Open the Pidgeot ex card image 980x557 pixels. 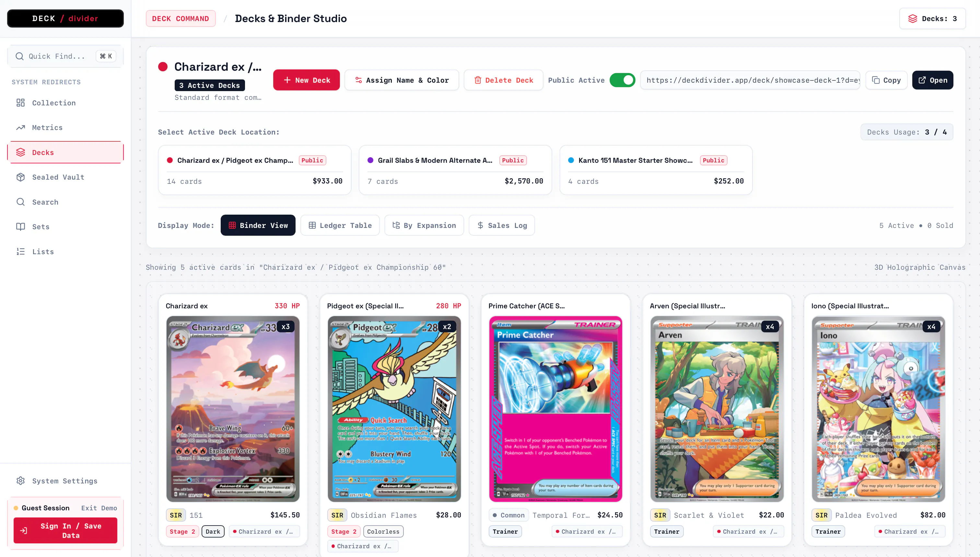click(x=394, y=409)
